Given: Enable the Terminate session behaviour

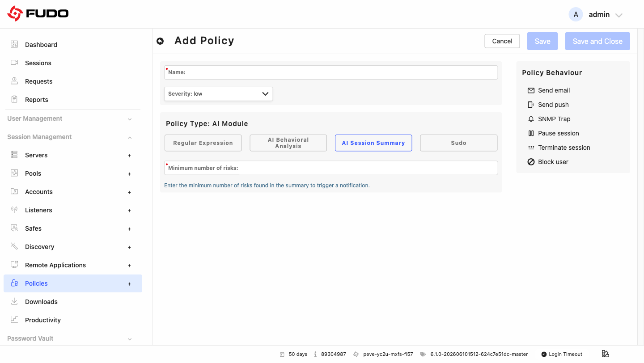Looking at the screenshot, I should pyautogui.click(x=559, y=148).
